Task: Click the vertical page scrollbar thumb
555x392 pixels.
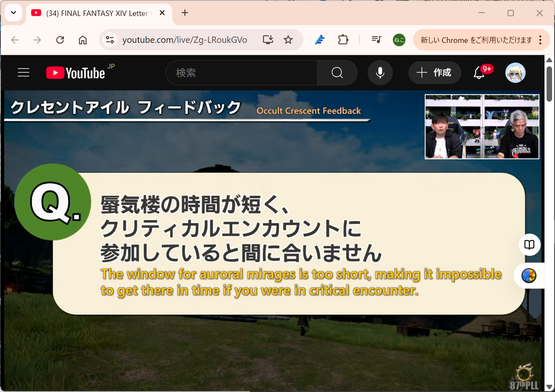Action: [549, 84]
